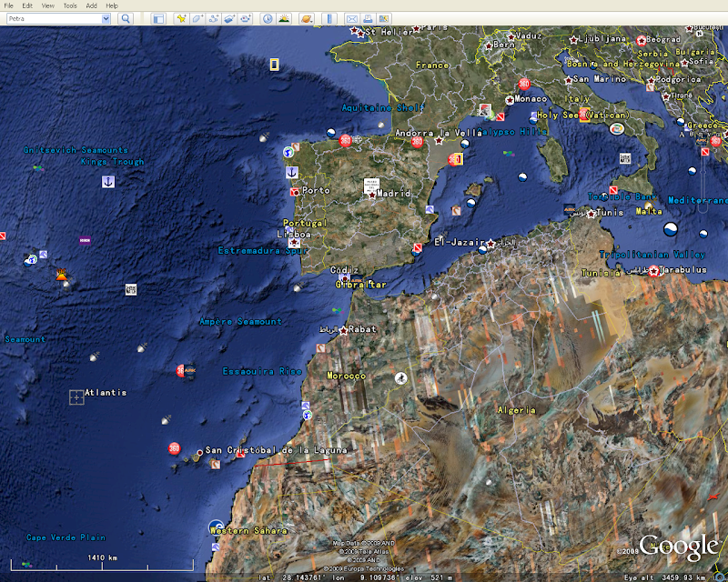
Task: Click the Madrid city label
Action: click(x=393, y=194)
